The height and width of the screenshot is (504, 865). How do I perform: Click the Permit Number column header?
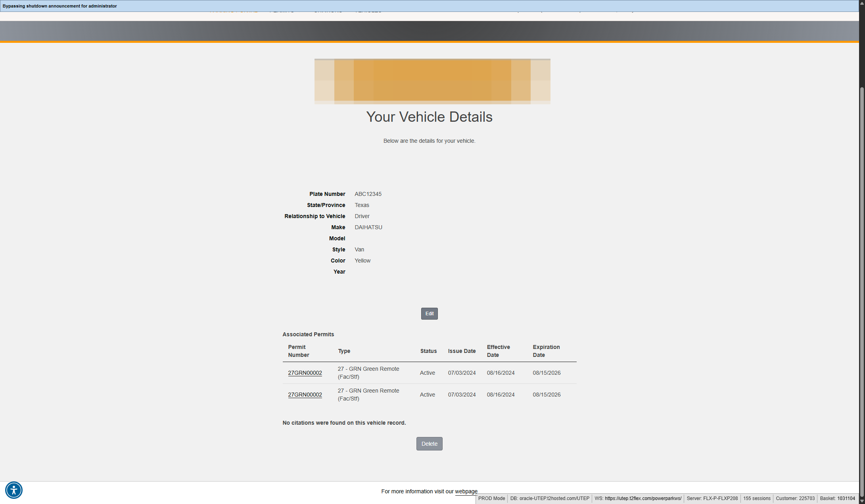[299, 351]
